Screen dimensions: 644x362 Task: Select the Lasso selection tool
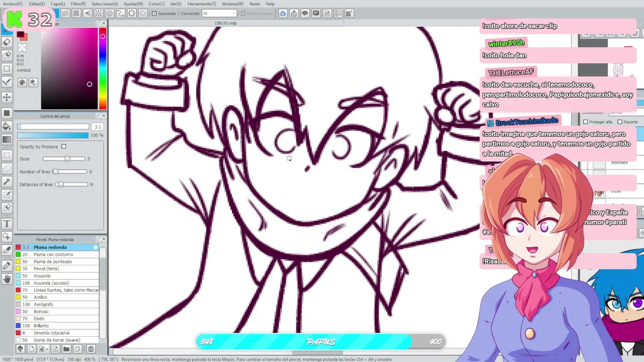point(7,168)
